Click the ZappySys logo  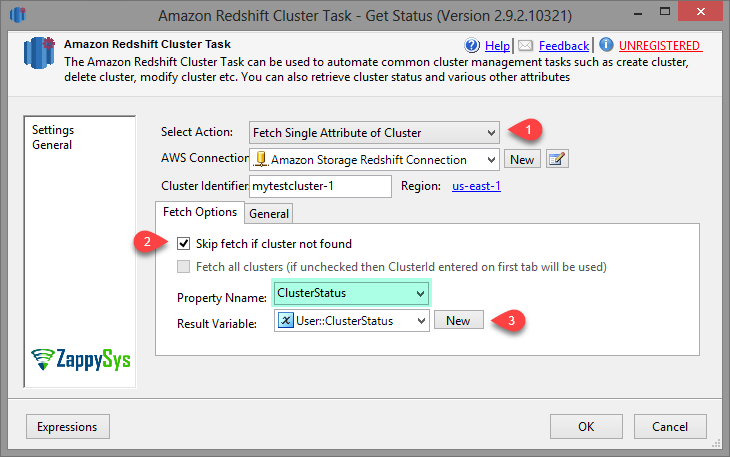(81, 359)
